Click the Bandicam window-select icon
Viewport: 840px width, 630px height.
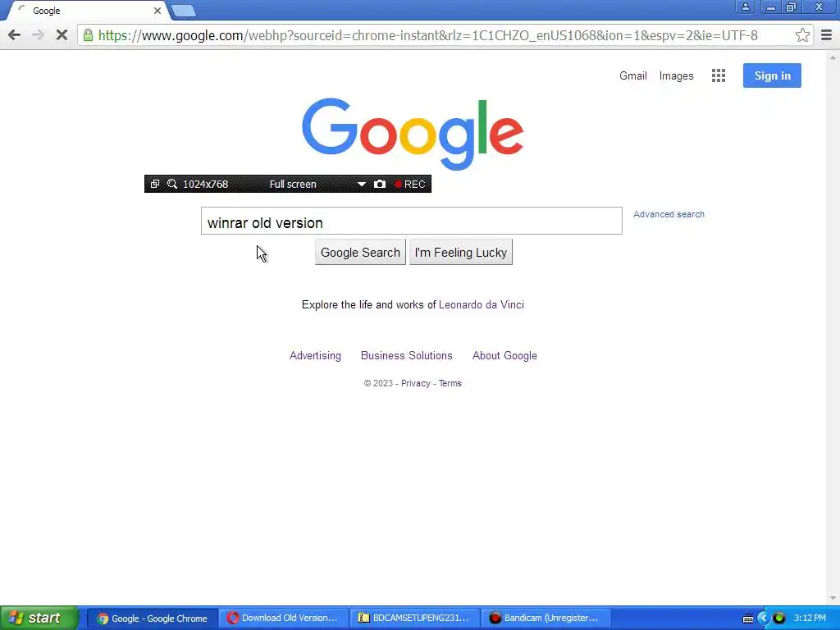click(x=155, y=184)
